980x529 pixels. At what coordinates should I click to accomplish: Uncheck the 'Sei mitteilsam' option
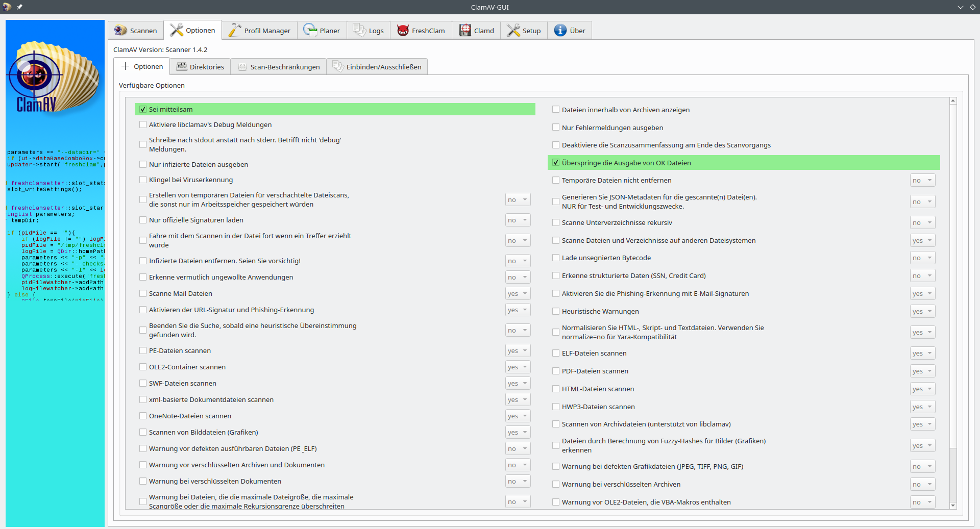point(143,109)
